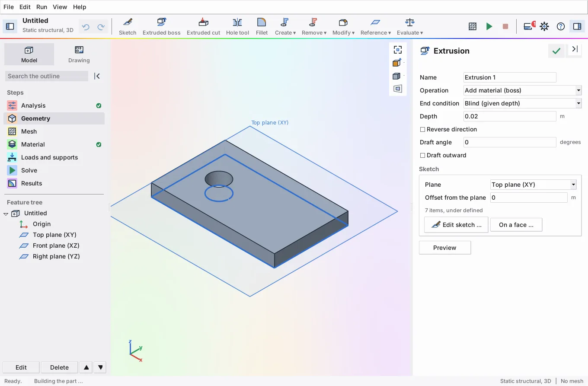The width and height of the screenshot is (588, 386).
Task: Open the Hole tool
Action: point(237,26)
